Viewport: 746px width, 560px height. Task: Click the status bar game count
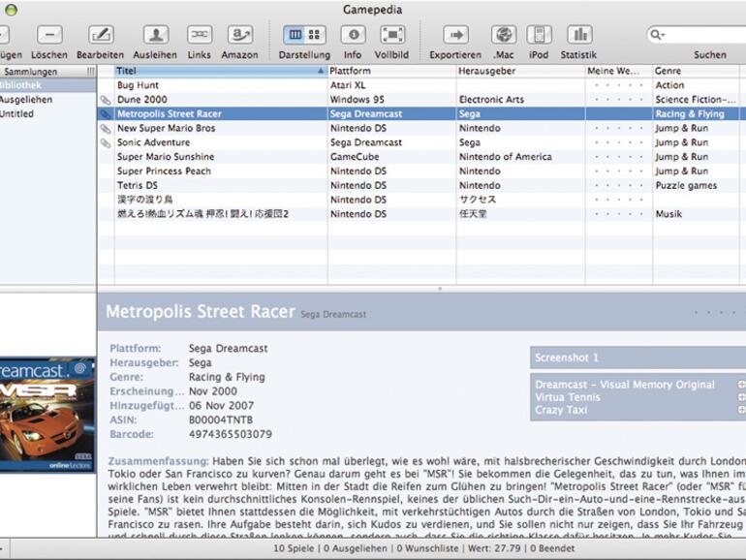point(294,548)
